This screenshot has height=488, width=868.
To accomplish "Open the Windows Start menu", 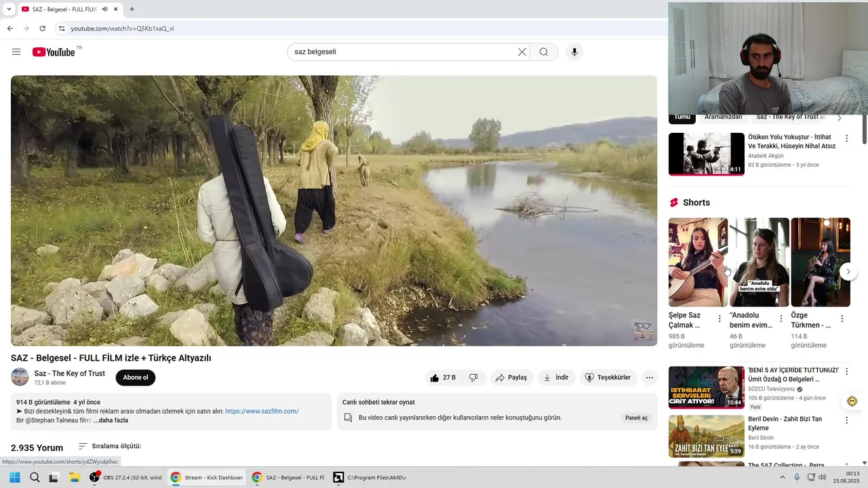I will pos(14,477).
